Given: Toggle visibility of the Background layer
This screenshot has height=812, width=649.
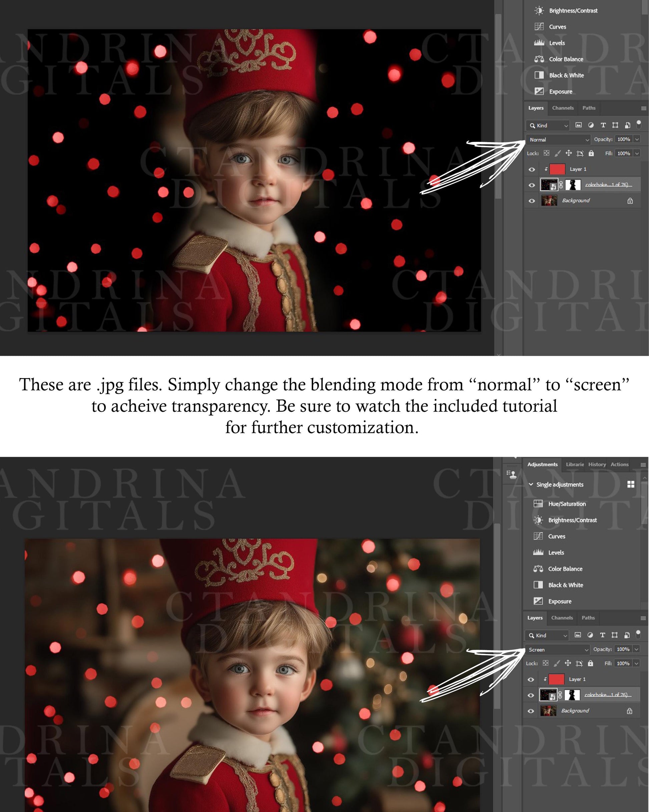Looking at the screenshot, I should pyautogui.click(x=531, y=202).
